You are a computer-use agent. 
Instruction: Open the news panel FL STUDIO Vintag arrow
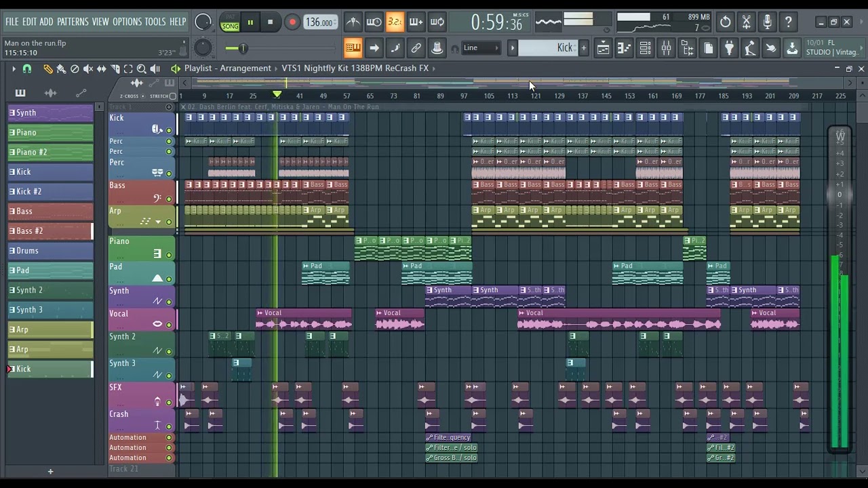(861, 48)
